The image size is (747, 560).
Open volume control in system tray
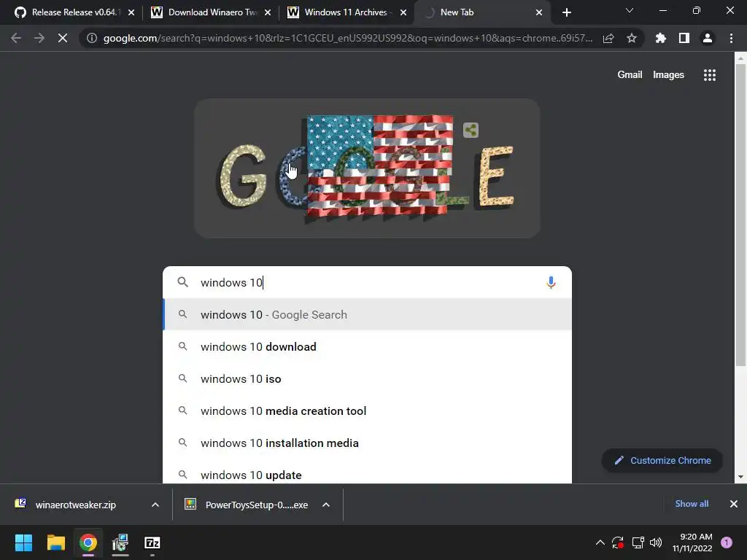click(656, 542)
